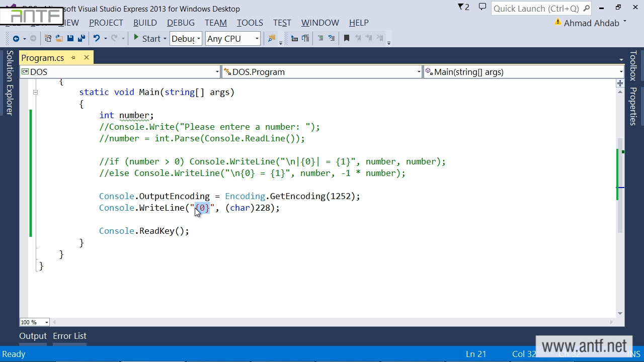Toggle bookmark on current line
Viewport: 644px width, 362px height.
coord(346,39)
